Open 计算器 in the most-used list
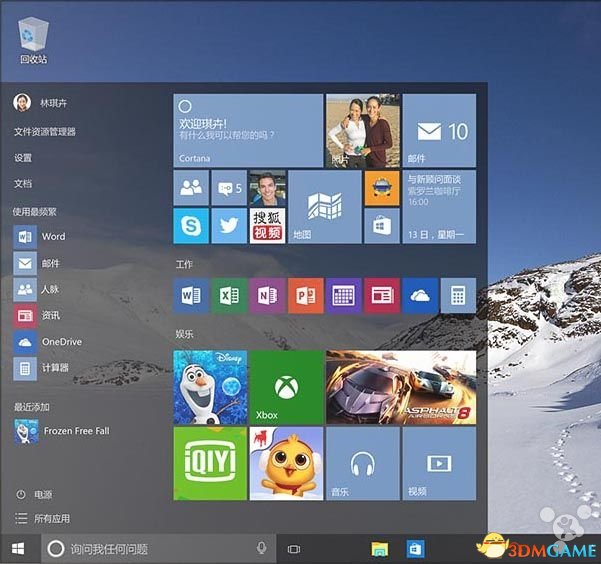The image size is (601, 564). (x=41, y=368)
